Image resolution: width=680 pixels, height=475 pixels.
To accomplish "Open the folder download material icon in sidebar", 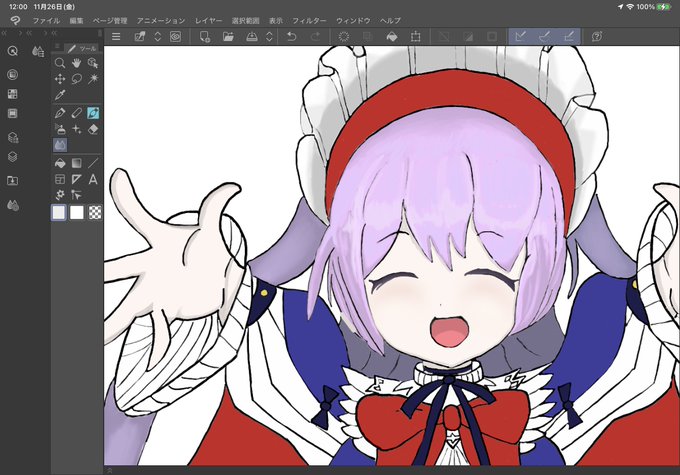I will click(x=13, y=180).
